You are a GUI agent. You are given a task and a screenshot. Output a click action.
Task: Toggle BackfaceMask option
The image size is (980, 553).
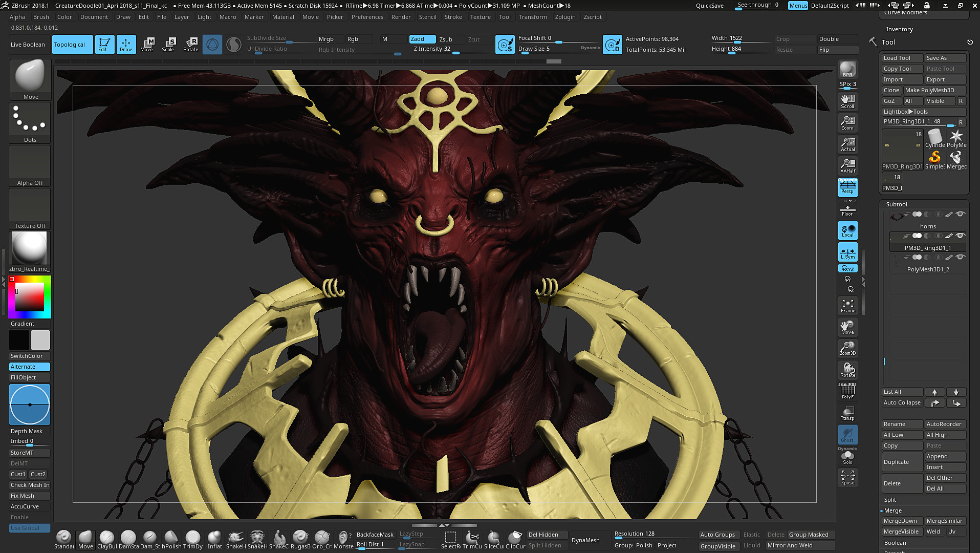coord(375,535)
